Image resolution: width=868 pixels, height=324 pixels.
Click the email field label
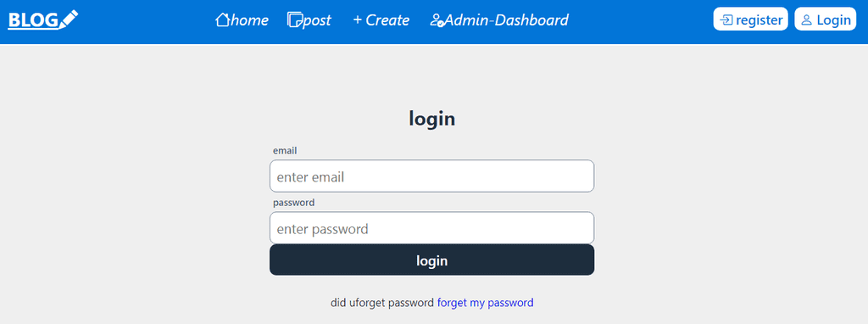[x=285, y=151]
